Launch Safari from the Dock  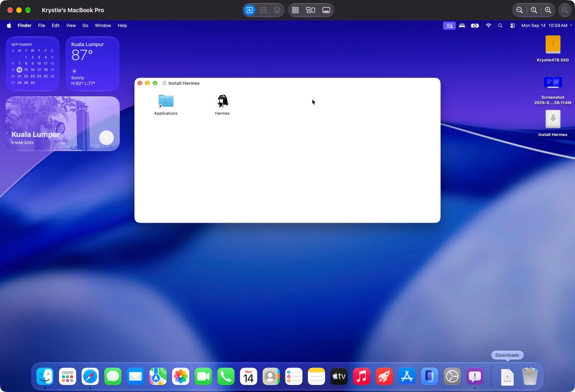pyautogui.click(x=90, y=376)
